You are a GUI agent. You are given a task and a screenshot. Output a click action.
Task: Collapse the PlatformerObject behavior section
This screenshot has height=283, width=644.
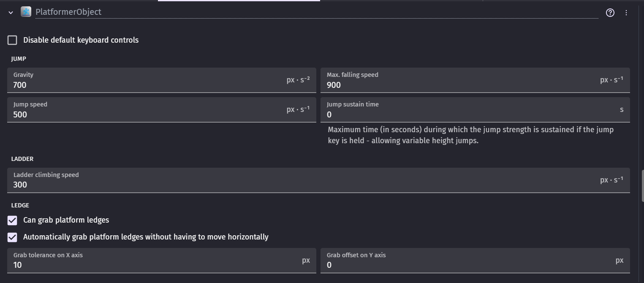(x=11, y=13)
